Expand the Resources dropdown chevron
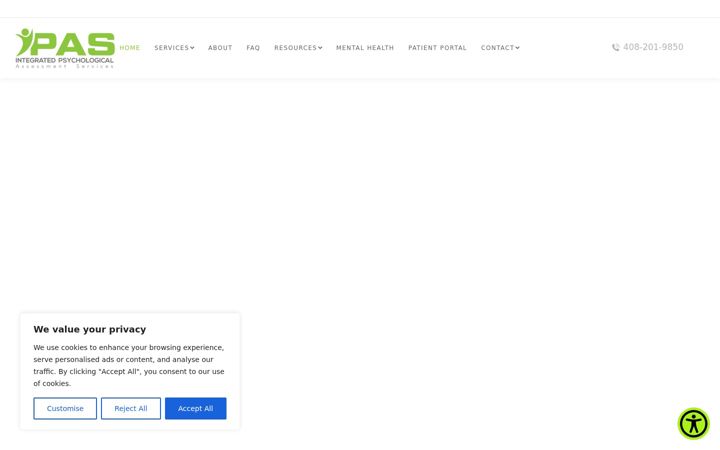 [320, 48]
